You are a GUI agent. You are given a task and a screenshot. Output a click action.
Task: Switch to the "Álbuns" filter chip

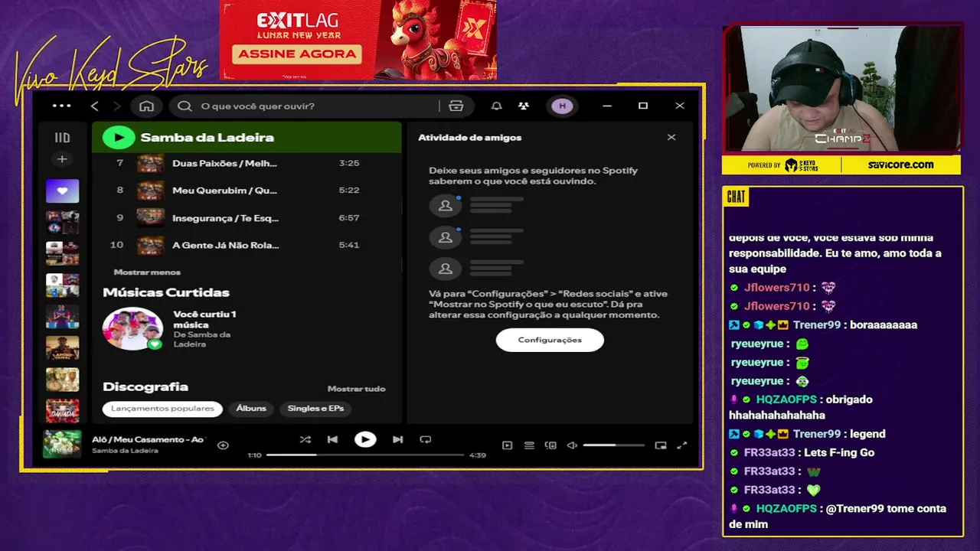[251, 409]
